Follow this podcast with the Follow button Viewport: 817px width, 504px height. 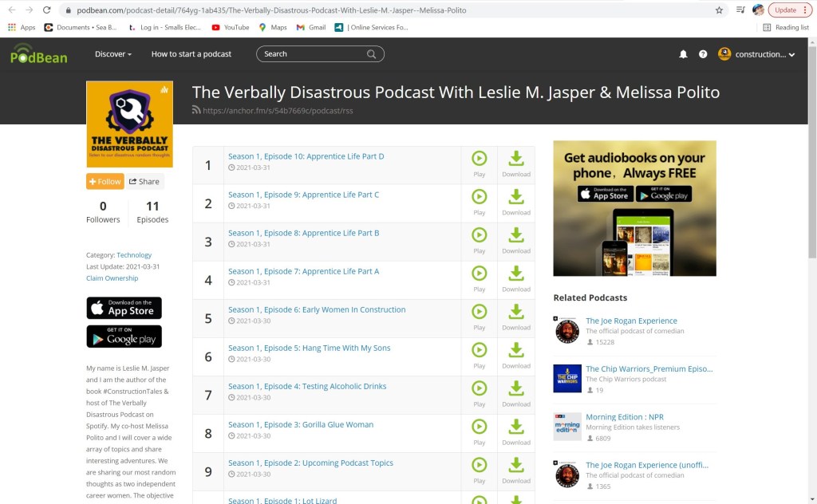click(105, 182)
